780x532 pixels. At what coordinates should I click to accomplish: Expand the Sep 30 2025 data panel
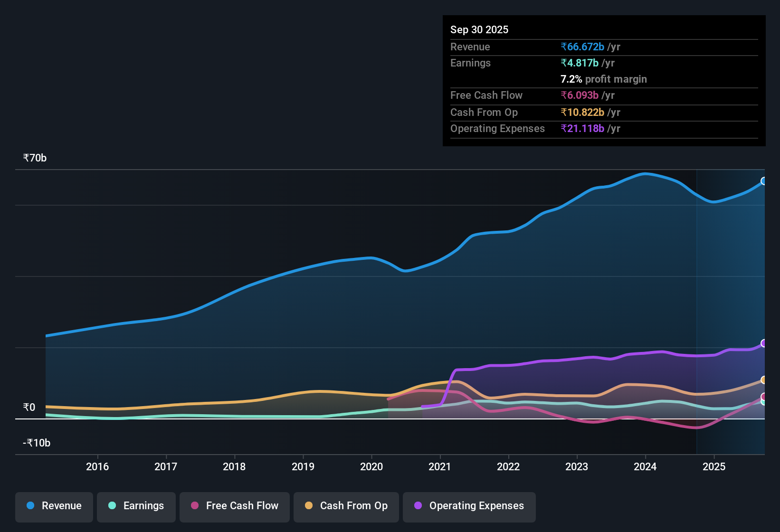[x=479, y=29]
